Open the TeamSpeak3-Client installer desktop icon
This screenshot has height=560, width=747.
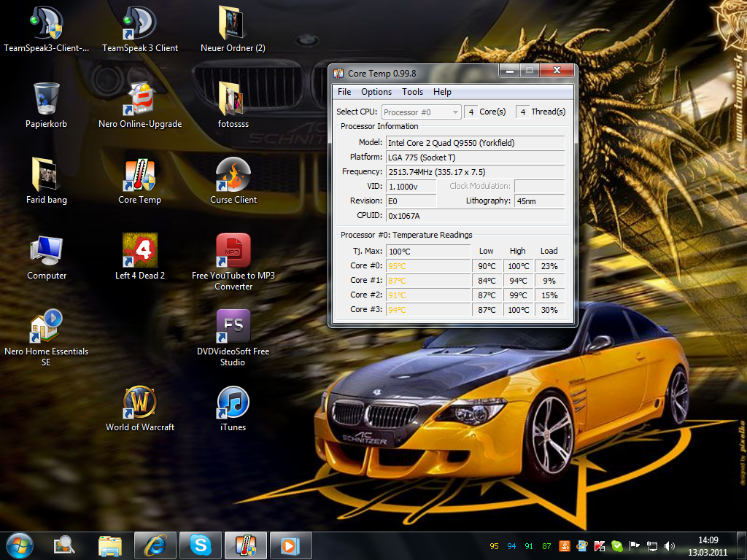46,28
